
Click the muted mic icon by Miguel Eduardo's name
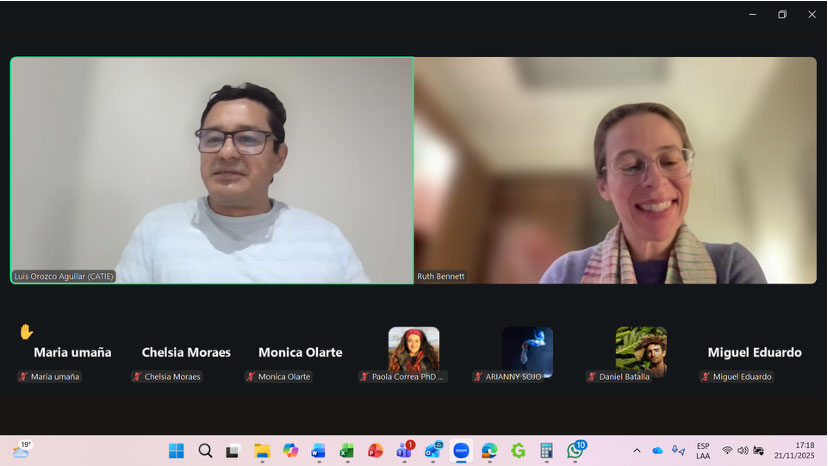click(x=706, y=377)
